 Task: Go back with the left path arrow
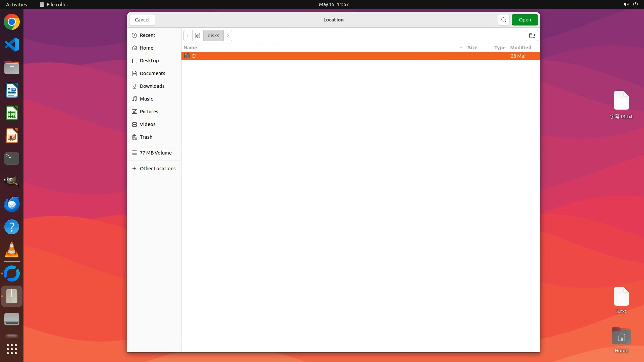(x=188, y=36)
